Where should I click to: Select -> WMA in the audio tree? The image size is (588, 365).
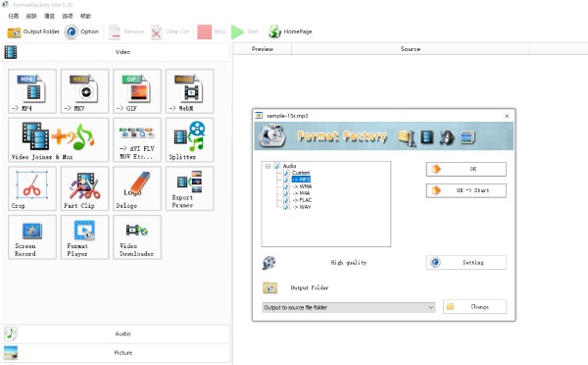click(x=302, y=186)
